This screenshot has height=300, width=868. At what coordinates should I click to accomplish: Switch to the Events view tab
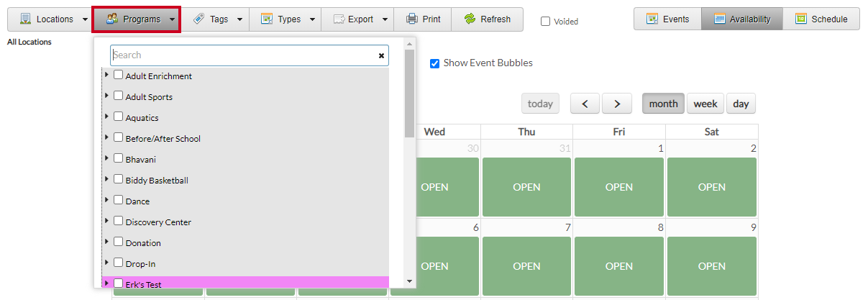click(667, 19)
